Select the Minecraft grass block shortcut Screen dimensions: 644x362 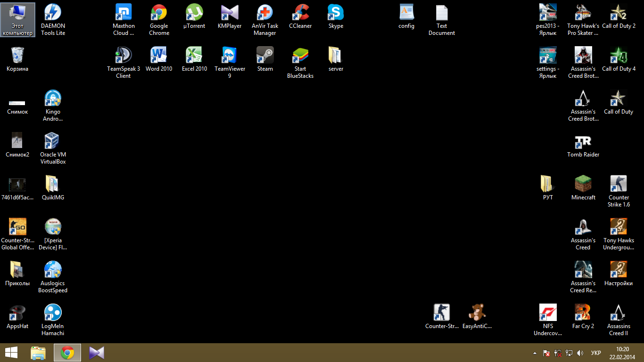[583, 188]
